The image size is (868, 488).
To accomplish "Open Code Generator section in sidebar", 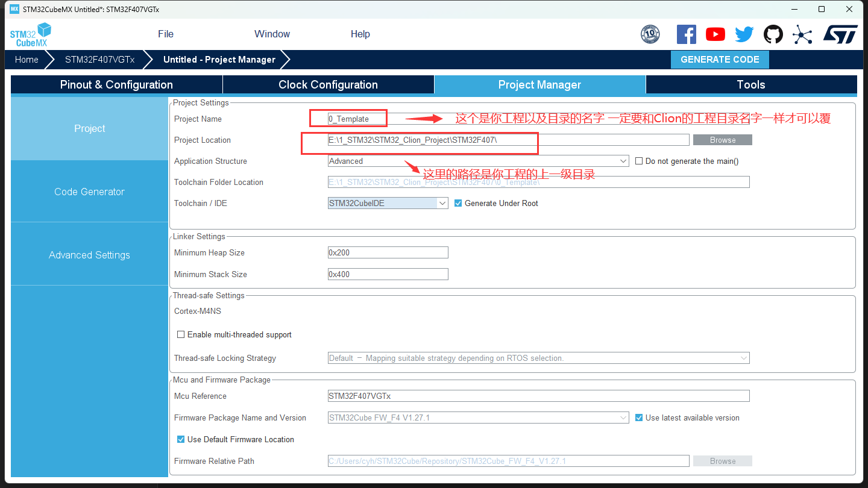I will [x=90, y=192].
